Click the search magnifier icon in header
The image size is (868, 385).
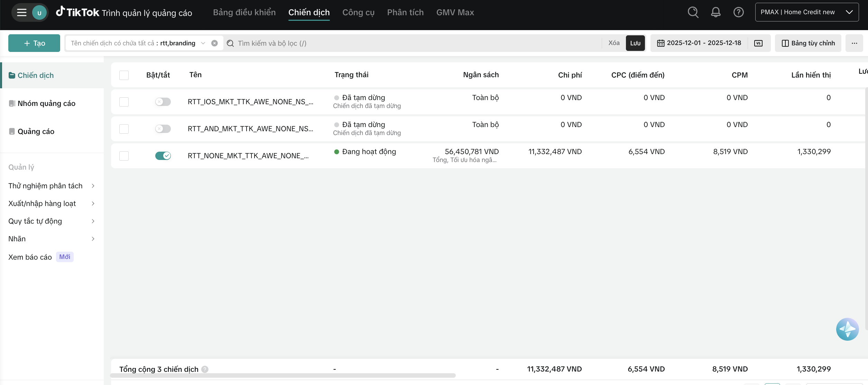pyautogui.click(x=693, y=12)
